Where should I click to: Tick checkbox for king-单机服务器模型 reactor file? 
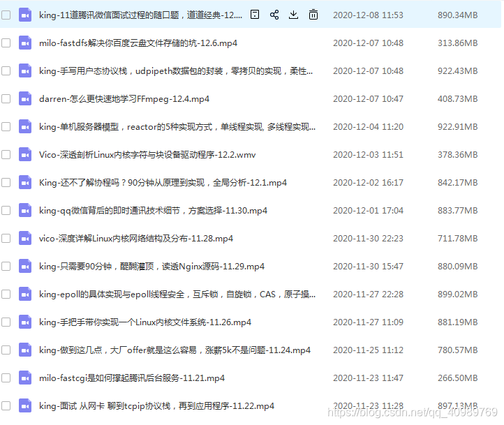point(6,126)
